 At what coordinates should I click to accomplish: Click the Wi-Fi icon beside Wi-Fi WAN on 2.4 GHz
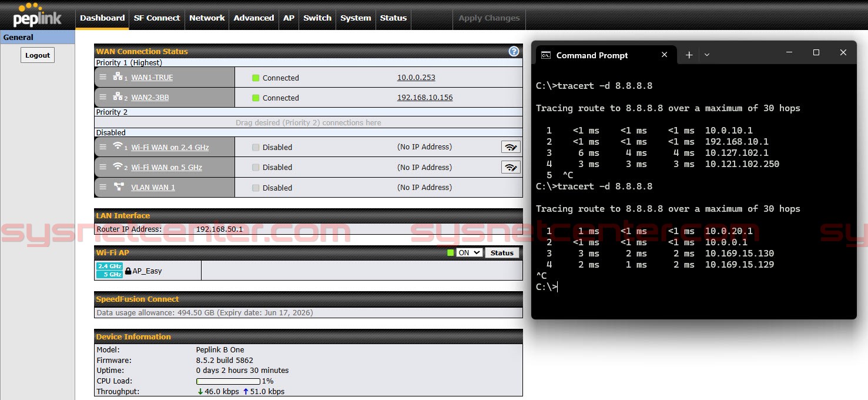click(118, 146)
